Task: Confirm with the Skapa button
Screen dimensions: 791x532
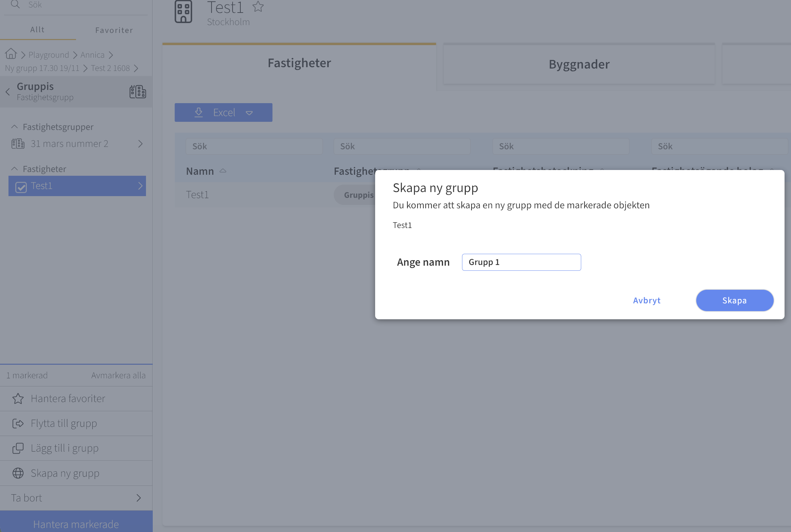Action: [x=735, y=300]
